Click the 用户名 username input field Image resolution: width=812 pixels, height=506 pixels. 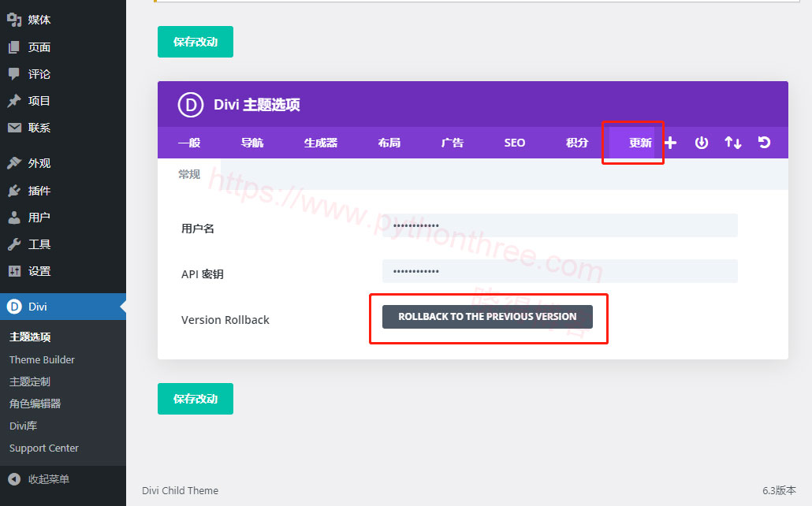(x=560, y=225)
